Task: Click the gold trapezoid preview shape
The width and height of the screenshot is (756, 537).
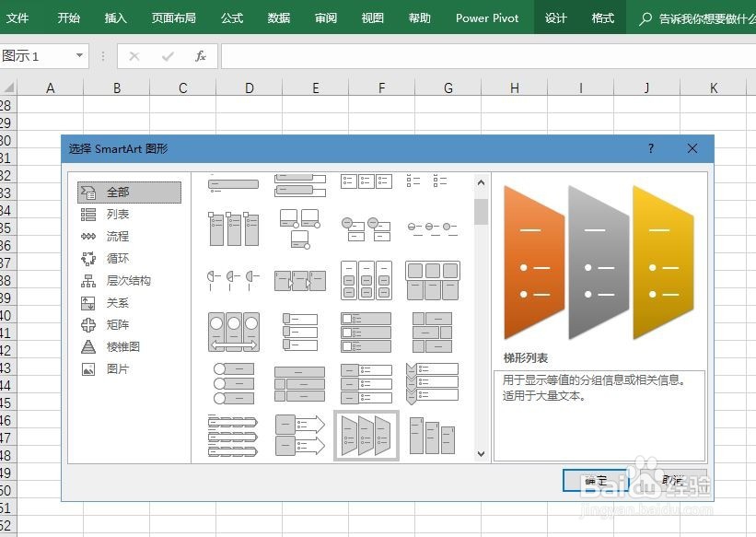Action: 663,263
